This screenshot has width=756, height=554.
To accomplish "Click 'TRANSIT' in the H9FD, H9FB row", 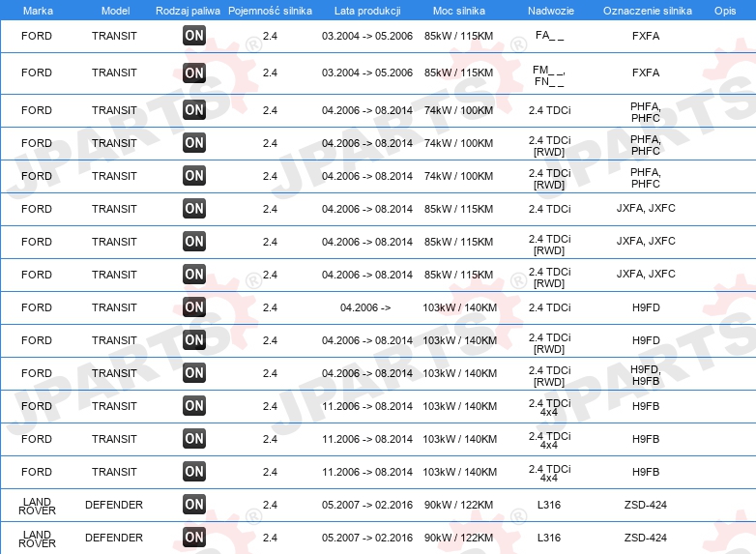I will [114, 373].
